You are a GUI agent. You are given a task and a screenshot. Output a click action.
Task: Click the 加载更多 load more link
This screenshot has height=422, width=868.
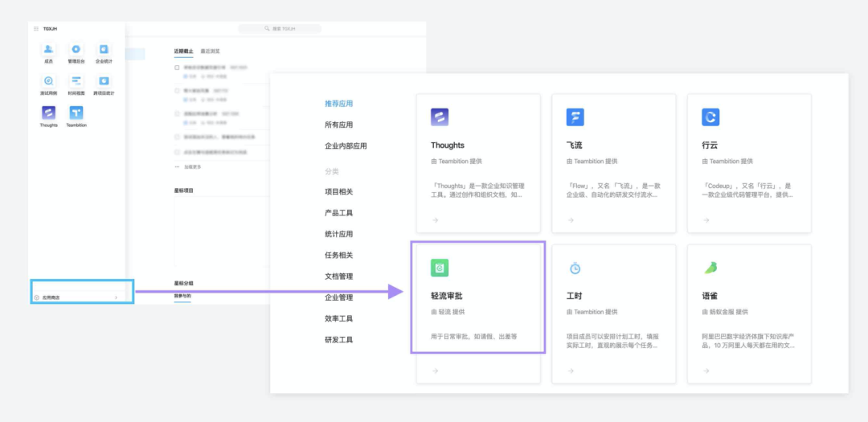193,166
